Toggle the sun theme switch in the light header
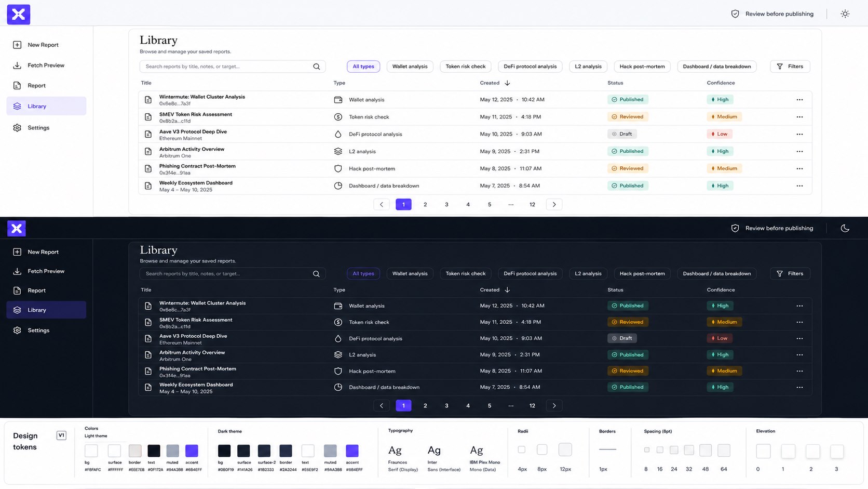Image resolution: width=868 pixels, height=489 pixels. click(x=845, y=14)
